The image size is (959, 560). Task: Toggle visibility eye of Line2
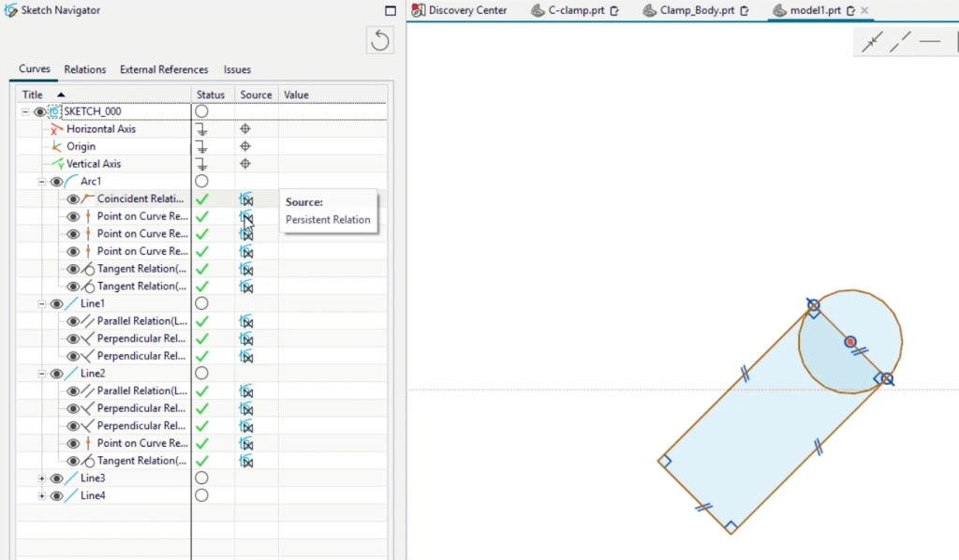pyautogui.click(x=57, y=374)
